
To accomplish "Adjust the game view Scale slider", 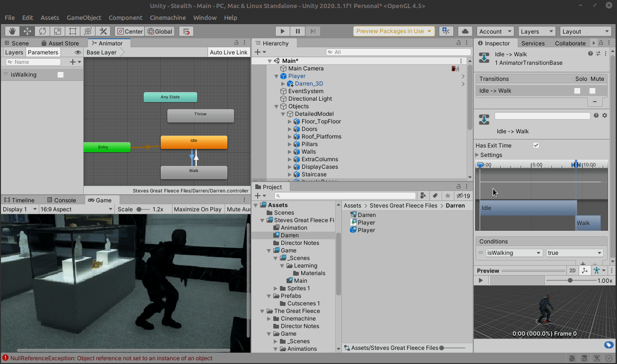I will 139,209.
